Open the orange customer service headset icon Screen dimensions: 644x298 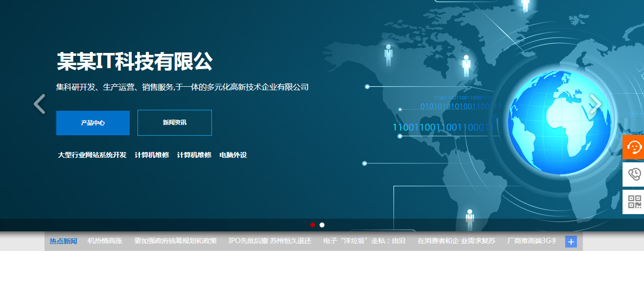634,147
